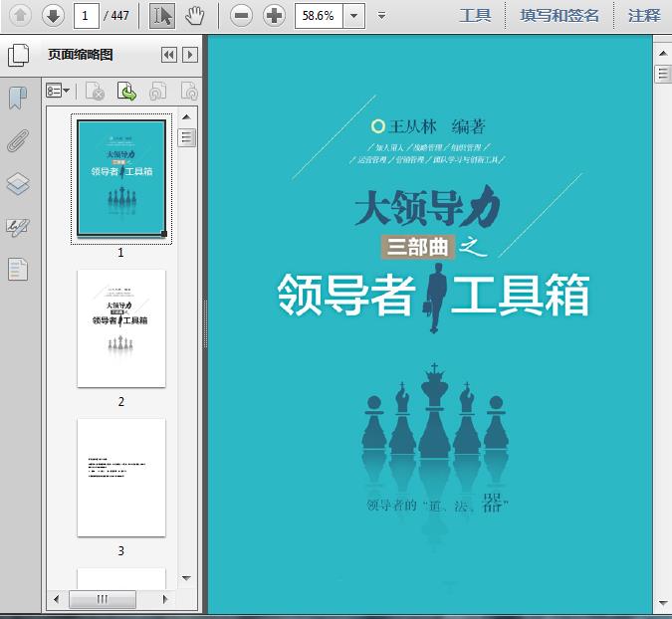Viewport: 672px width, 619px height.
Task: Open the zoom percentage dropdown
Action: pyautogui.click(x=354, y=16)
